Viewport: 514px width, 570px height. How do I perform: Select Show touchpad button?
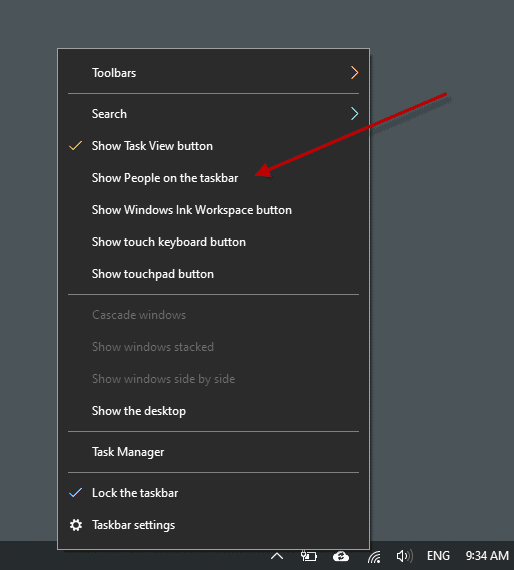tap(213, 274)
